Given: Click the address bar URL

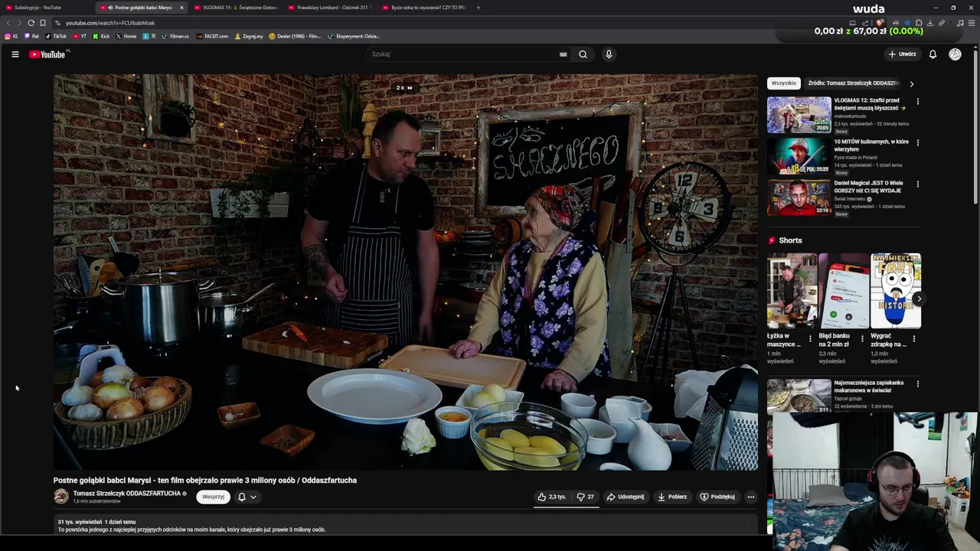Looking at the screenshot, I should tap(110, 23).
